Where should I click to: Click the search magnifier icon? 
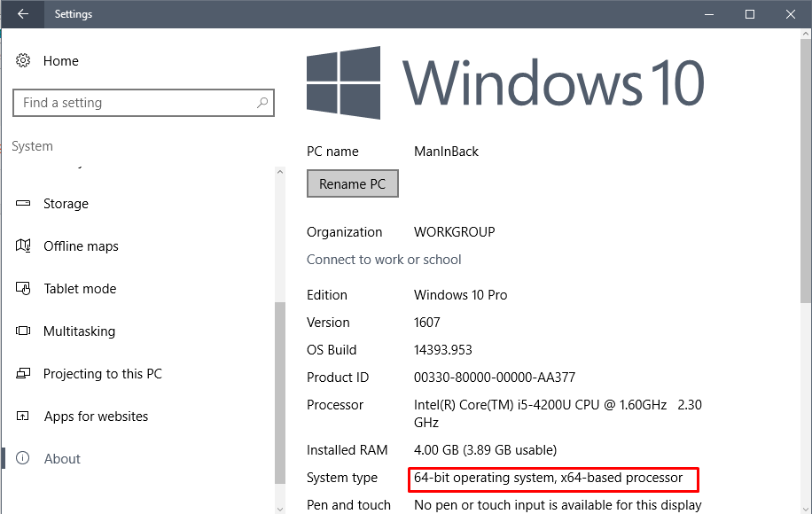coord(262,103)
